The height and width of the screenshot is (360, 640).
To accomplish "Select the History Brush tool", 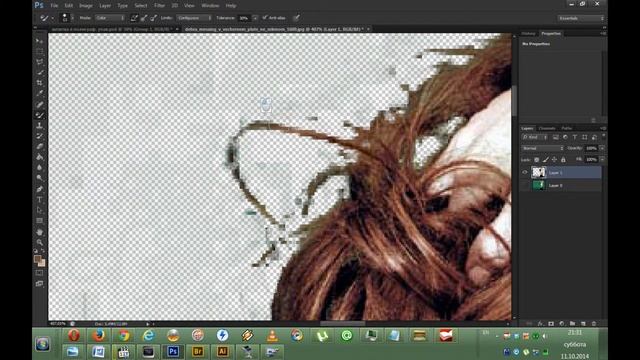I will pyautogui.click(x=40, y=136).
